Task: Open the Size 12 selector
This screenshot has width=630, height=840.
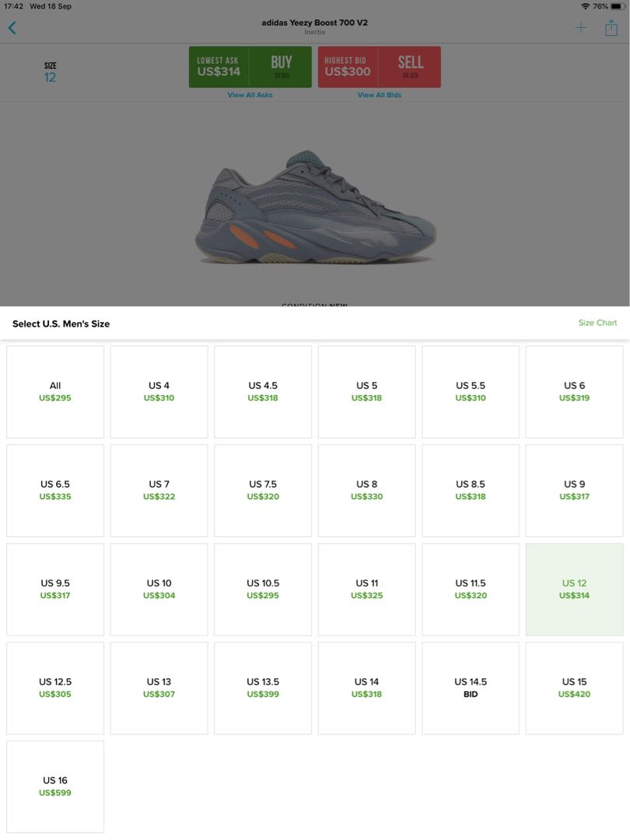Action: [x=50, y=72]
